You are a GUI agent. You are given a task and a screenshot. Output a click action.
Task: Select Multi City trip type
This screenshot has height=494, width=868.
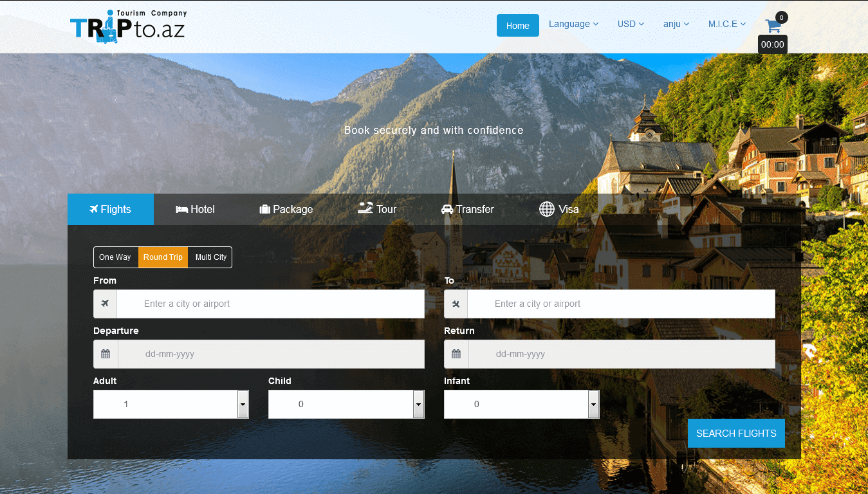210,257
